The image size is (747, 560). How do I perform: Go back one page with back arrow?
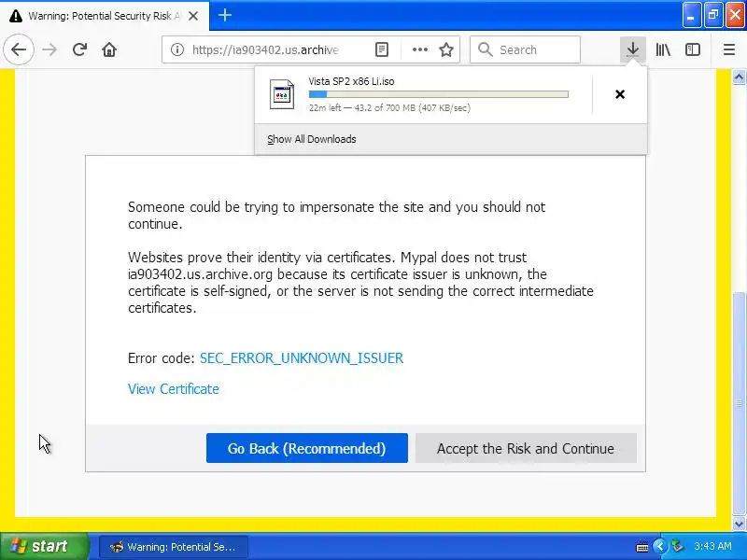(19, 49)
